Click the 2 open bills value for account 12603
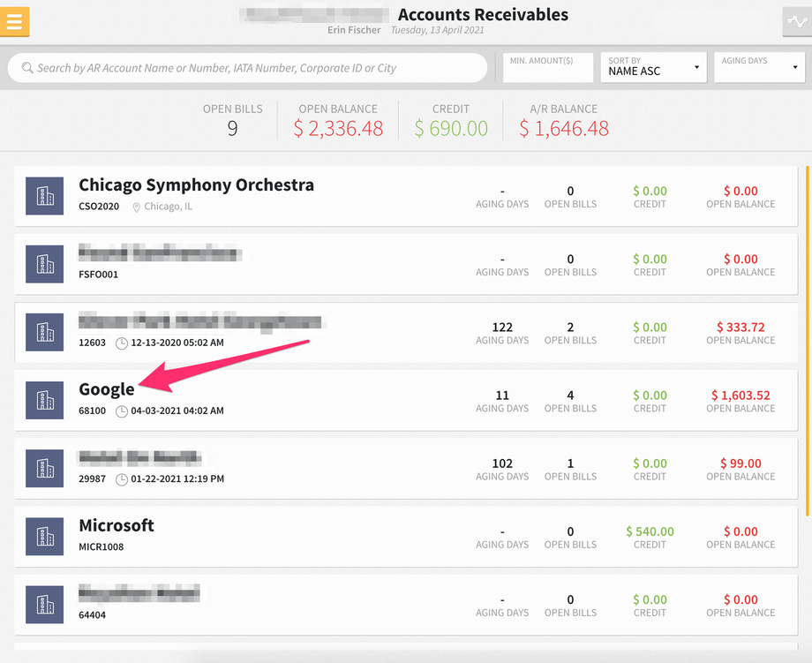Screen dimensions: 812x663 570,328
